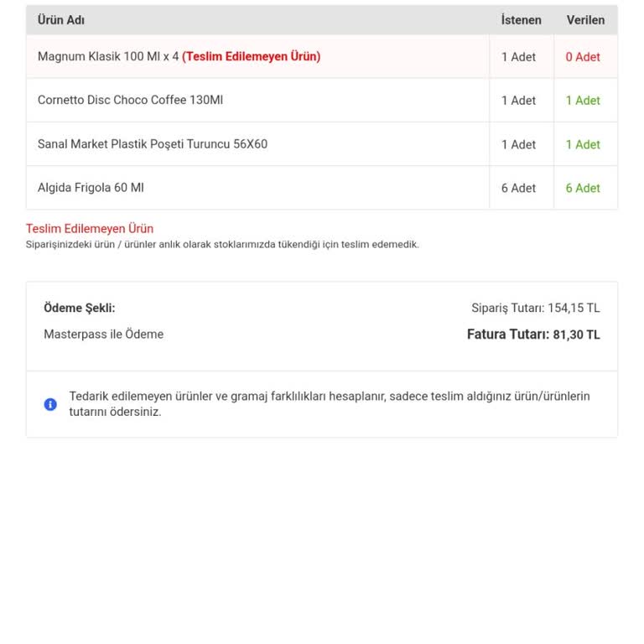Screen dimensions: 644x644
Task: Select Sanal Market Plastik Poşeti Turuncu item
Action: [x=153, y=143]
